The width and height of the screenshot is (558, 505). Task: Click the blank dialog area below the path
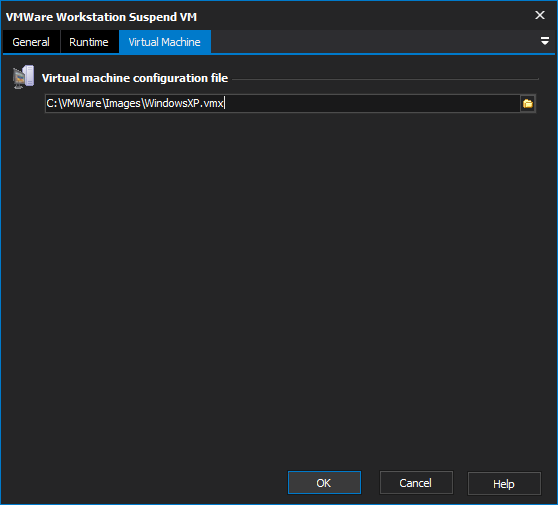pyautogui.click(x=279, y=285)
